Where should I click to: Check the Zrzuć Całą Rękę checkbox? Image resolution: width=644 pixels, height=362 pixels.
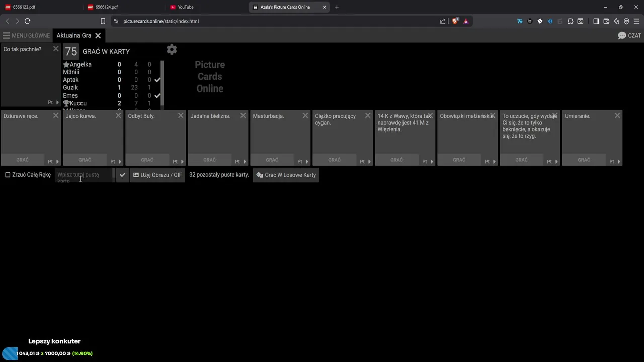(x=8, y=175)
